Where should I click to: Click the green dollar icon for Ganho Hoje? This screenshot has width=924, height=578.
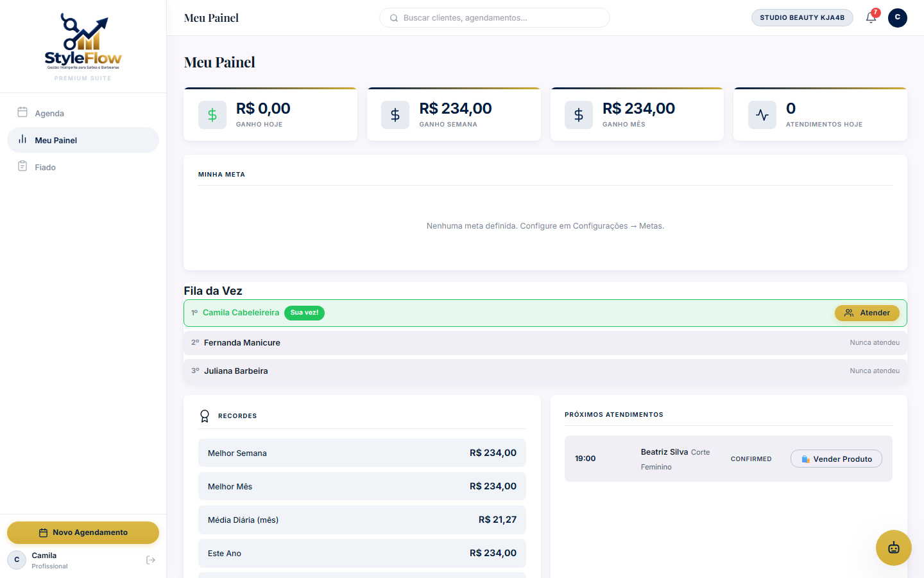(x=212, y=115)
